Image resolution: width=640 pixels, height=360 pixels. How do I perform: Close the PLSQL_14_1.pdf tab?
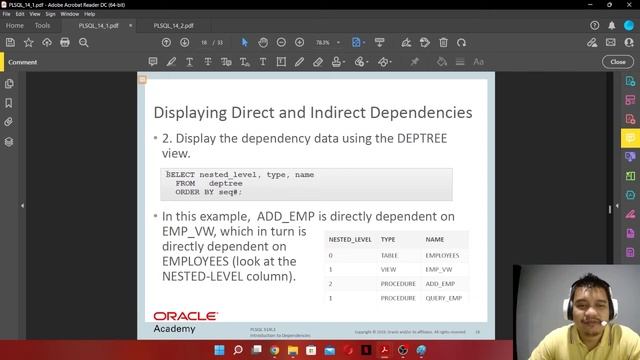pos(130,25)
